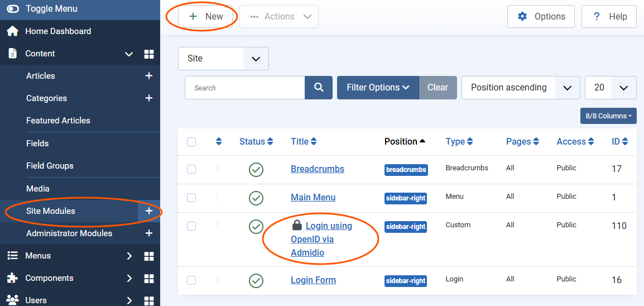Click into the Search input field
Screen dimensions: 644x306
point(244,88)
